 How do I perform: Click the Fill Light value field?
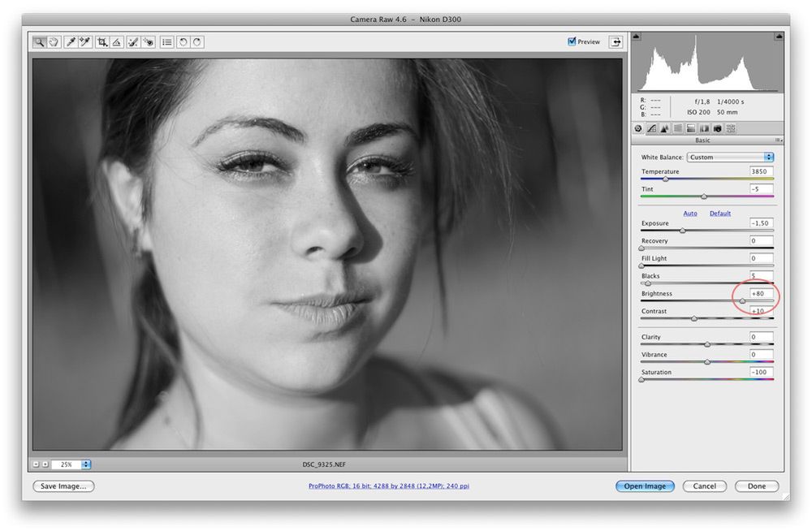762,258
